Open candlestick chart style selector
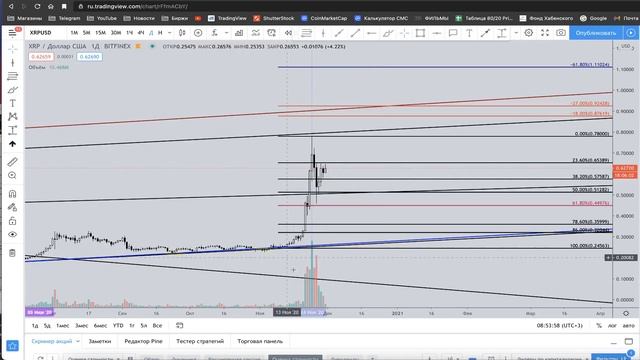The height and width of the screenshot is (360, 640). pos(182,33)
